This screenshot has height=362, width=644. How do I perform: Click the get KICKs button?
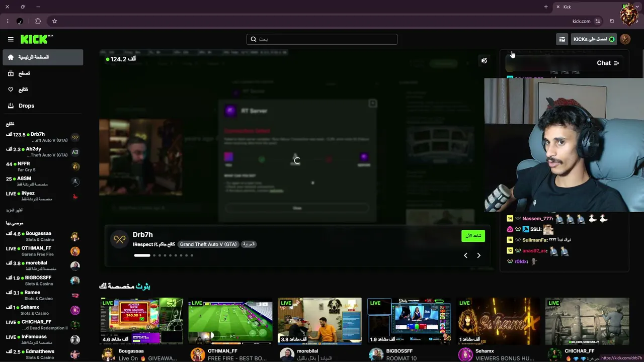(x=594, y=39)
